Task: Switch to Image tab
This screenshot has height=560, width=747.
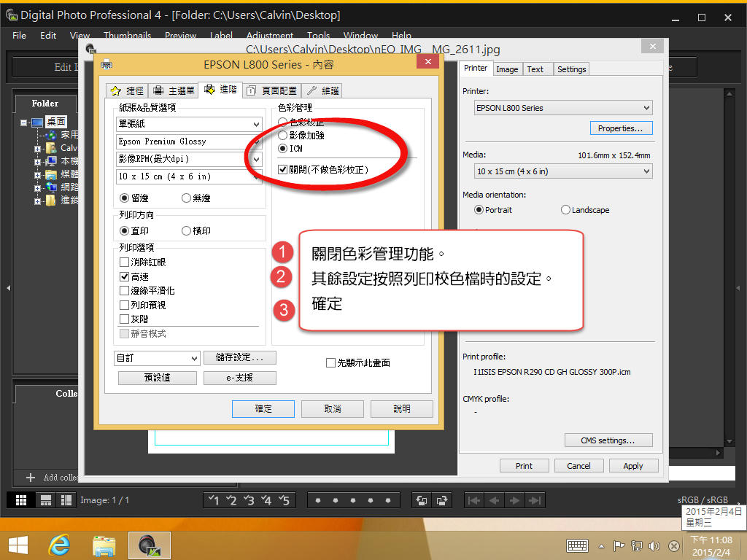Action: (x=508, y=69)
